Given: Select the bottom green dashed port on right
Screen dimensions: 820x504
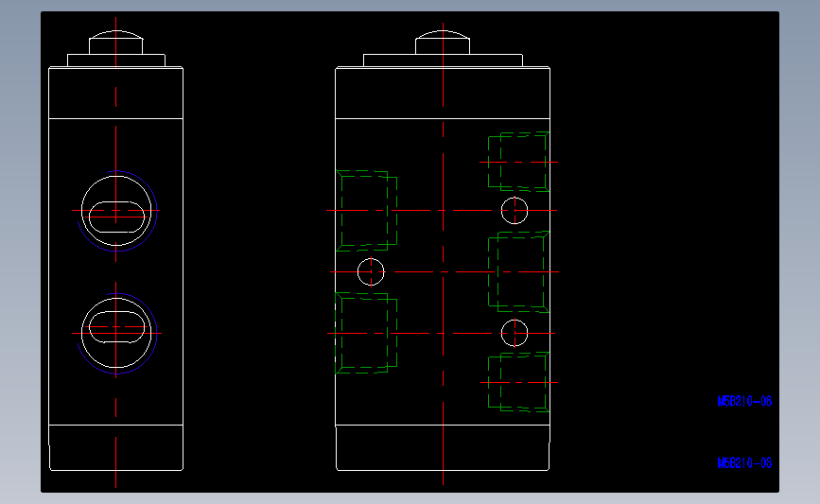Looking at the screenshot, I should tap(518, 382).
